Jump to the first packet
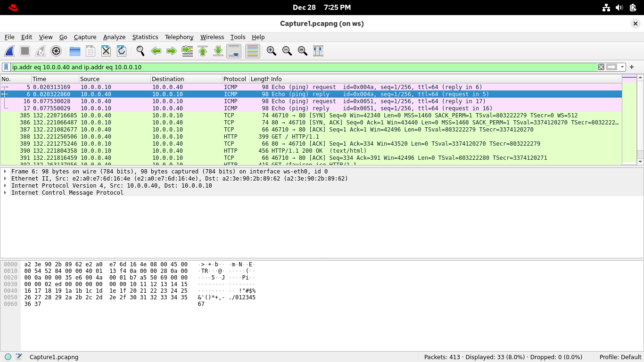 (x=203, y=51)
